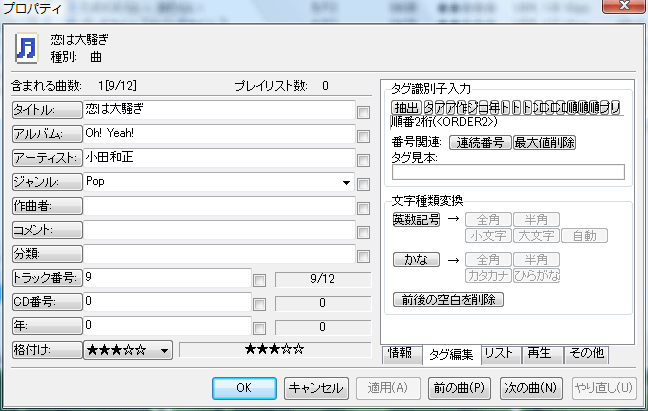648x411 pixels.
Task: Check the box next to ジャンル dropdown
Action: tap(363, 183)
